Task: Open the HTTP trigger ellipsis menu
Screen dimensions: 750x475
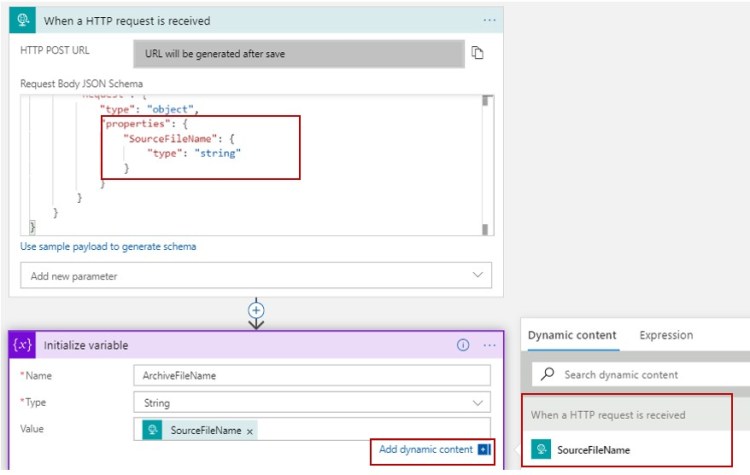Action: (x=489, y=19)
